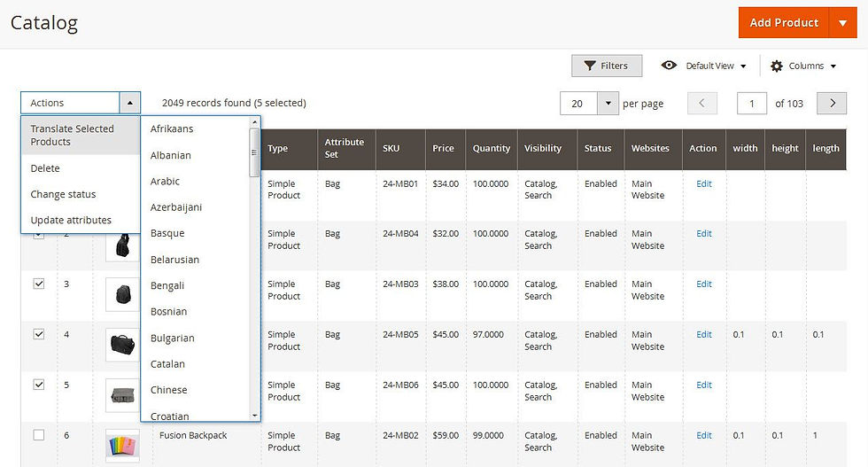This screenshot has width=868, height=467.
Task: Toggle checkbox for product row 3
Action: tap(39, 284)
